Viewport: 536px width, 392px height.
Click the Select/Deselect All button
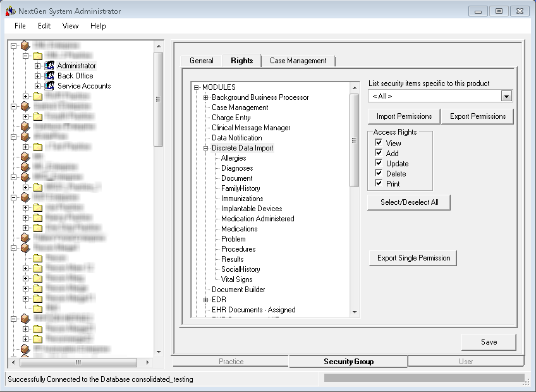click(x=409, y=202)
